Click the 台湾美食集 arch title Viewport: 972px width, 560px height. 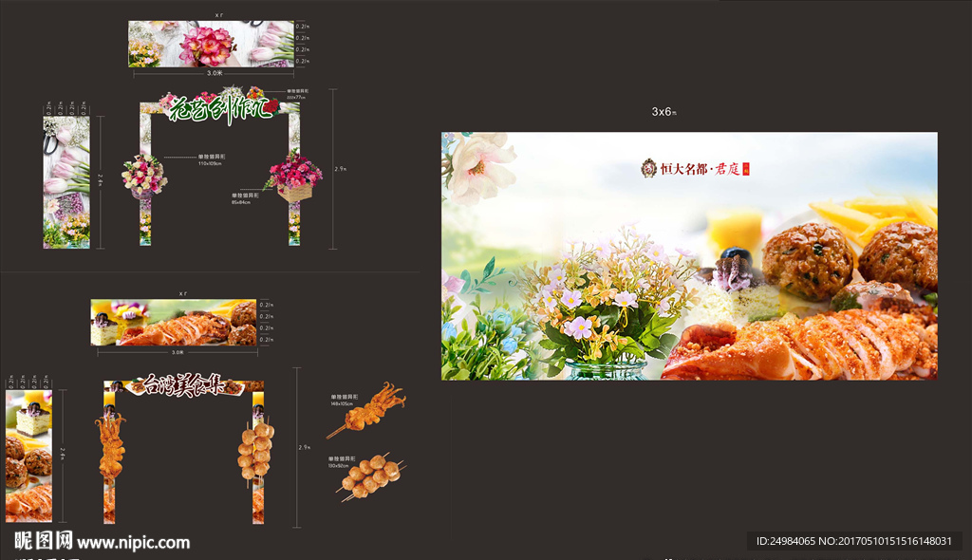(x=184, y=385)
